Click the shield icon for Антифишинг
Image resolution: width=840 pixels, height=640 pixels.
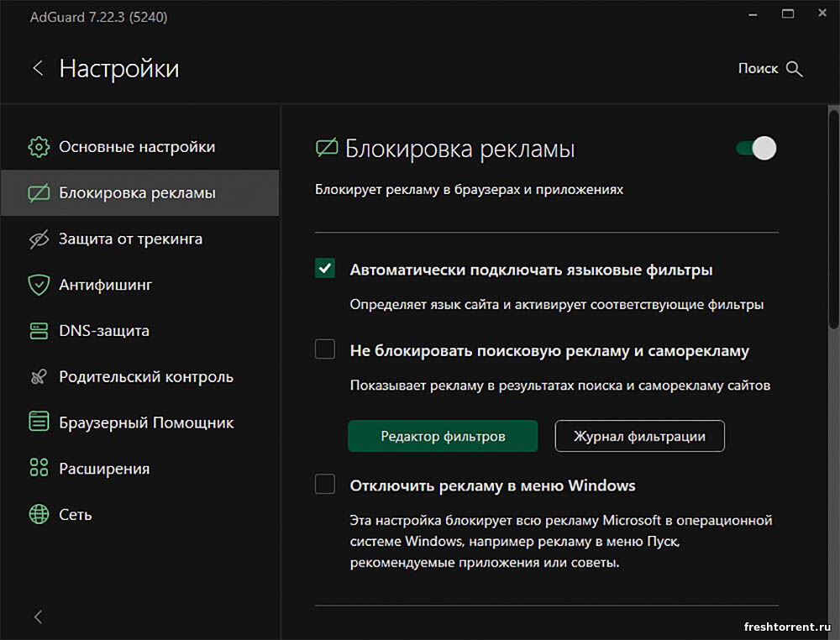click(x=39, y=286)
